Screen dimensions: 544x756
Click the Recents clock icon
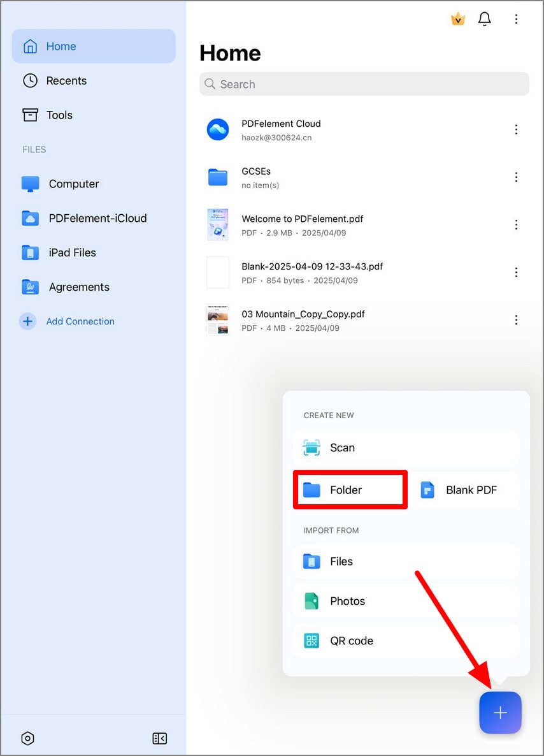(x=31, y=80)
